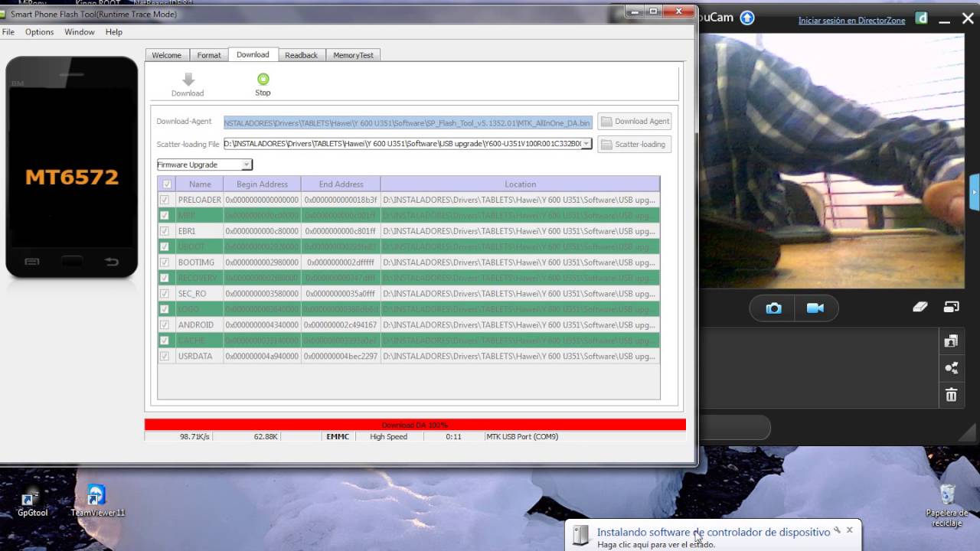Click the phone menu button graphic
The height and width of the screenshot is (551, 980).
(x=31, y=262)
